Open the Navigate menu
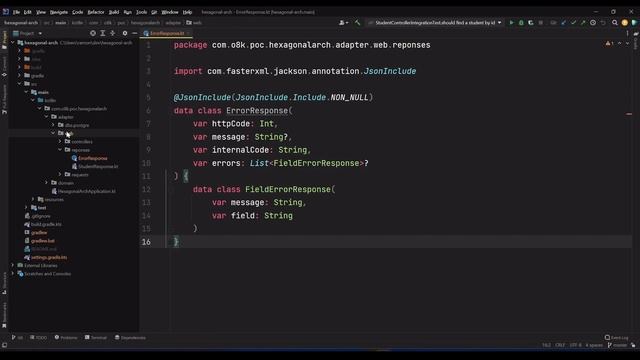The image size is (640, 360). coord(59,12)
